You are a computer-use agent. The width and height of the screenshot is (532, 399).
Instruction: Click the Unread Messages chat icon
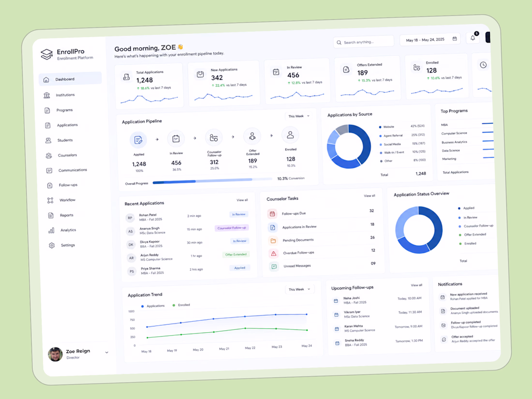(274, 266)
